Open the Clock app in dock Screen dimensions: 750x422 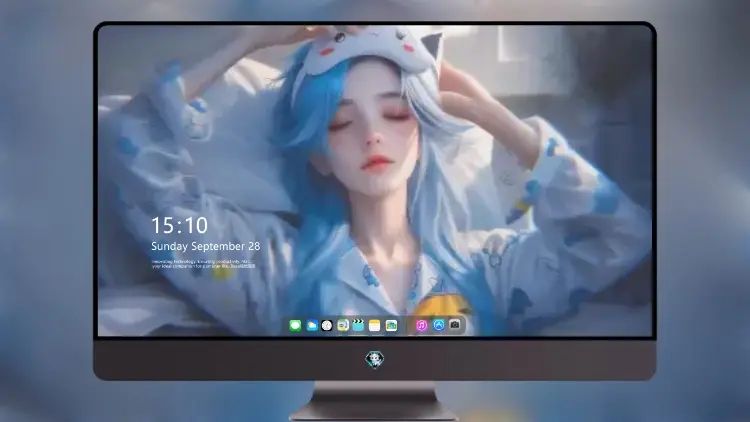[327, 326]
